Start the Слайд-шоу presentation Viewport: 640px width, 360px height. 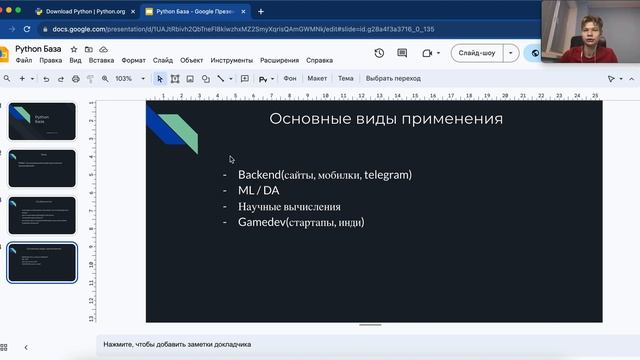click(477, 53)
